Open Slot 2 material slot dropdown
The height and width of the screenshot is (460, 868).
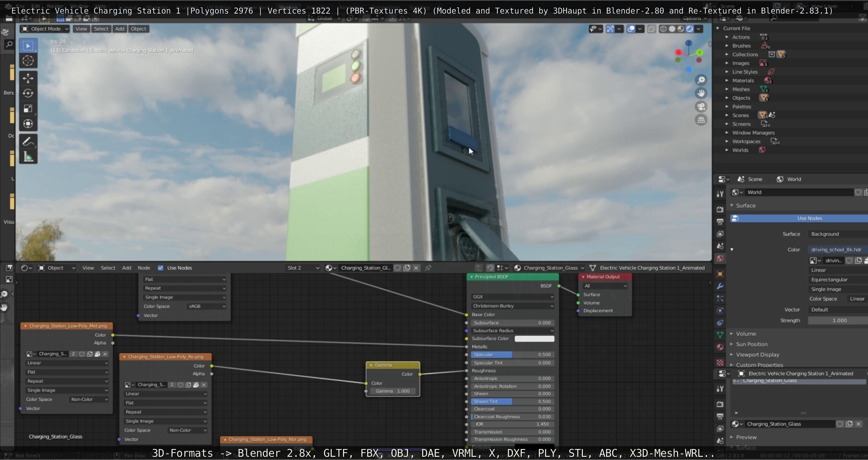tap(302, 268)
